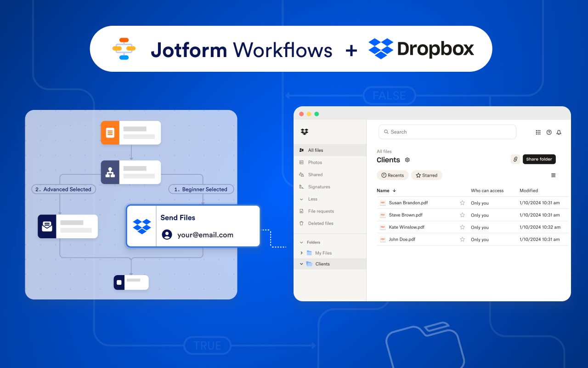Click into the Search field
Screen dimensions: 588x368
pyautogui.click(x=447, y=132)
